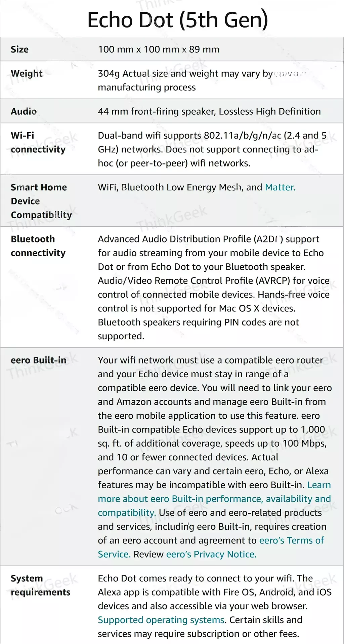Image resolution: width=344 pixels, height=644 pixels.
Task: Click the Wi-Fi connectivity row label
Action: click(x=38, y=142)
